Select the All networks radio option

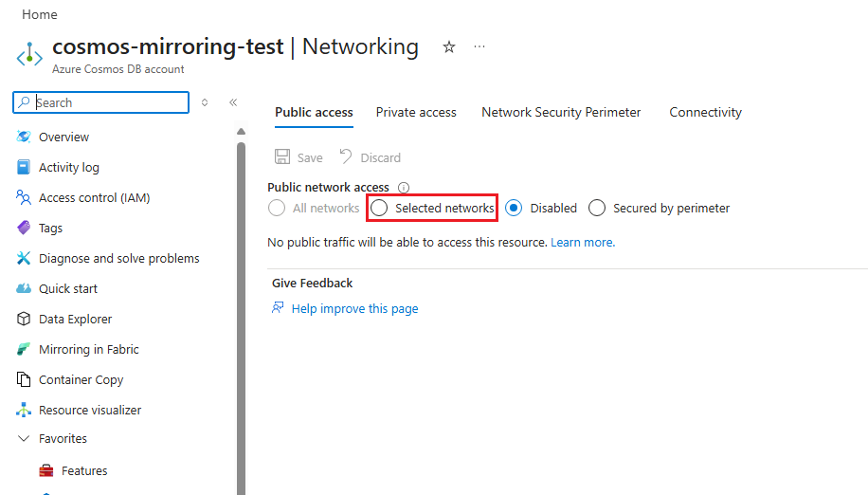[277, 209]
